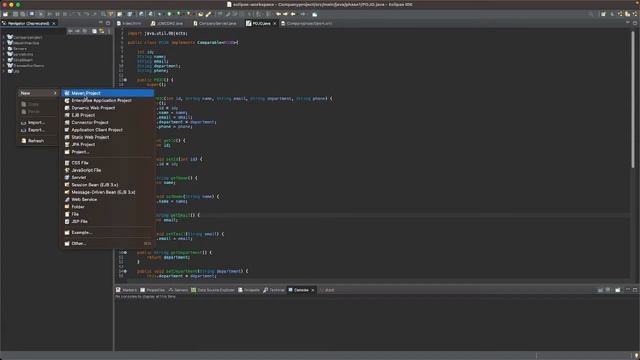The height and width of the screenshot is (360, 640).
Task: Create a new JSP File
Action: (x=107, y=222)
